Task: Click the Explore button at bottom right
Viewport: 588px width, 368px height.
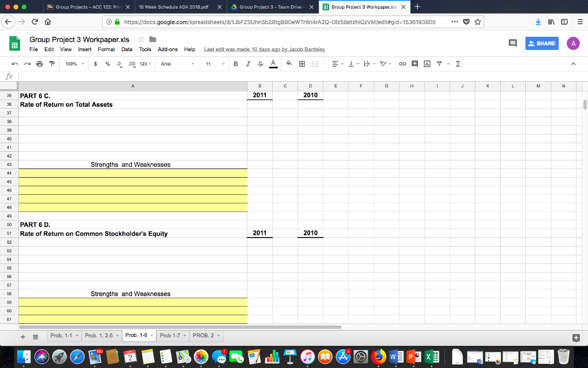Action: tap(576, 338)
